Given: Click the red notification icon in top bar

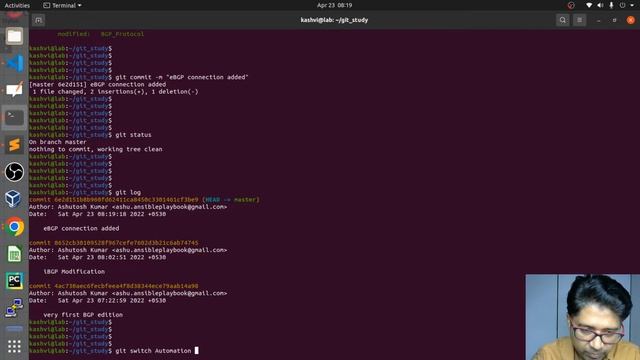Looking at the screenshot, I should pyautogui.click(x=571, y=5).
